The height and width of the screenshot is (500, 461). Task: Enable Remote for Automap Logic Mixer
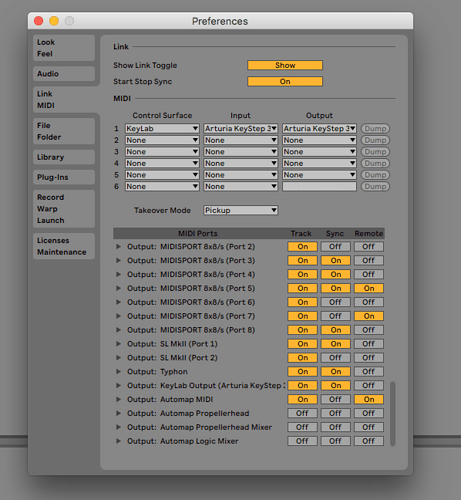[x=369, y=441]
